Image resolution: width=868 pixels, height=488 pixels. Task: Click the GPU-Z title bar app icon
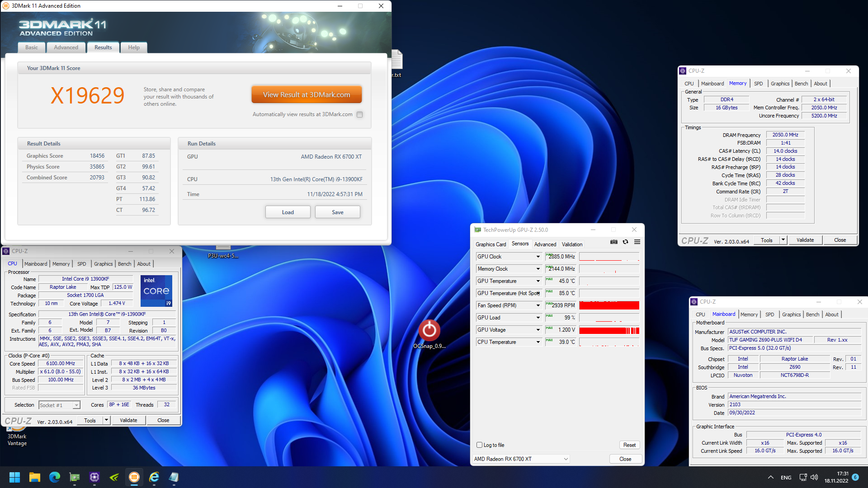(x=477, y=230)
